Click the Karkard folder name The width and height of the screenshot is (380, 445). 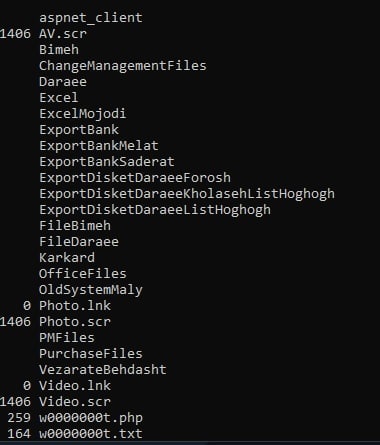pos(67,257)
